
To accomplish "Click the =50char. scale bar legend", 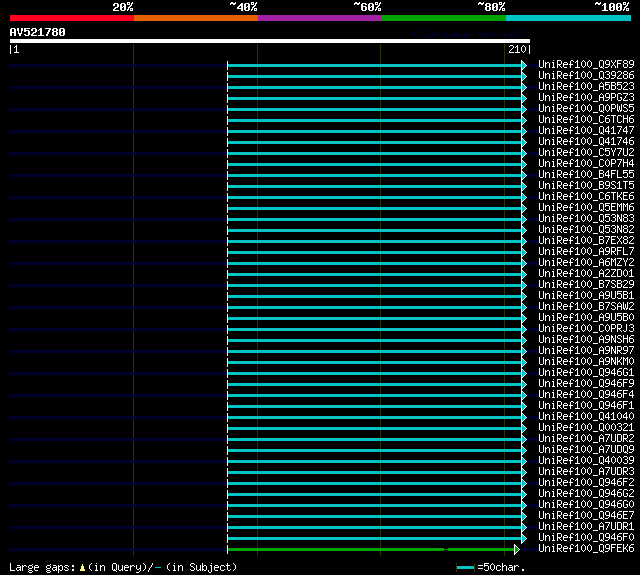I will pos(491,567).
